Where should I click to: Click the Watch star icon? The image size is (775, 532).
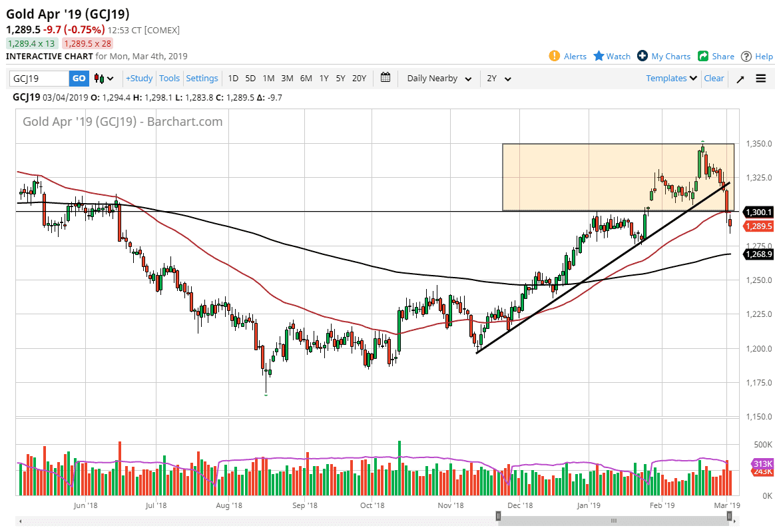(x=599, y=56)
